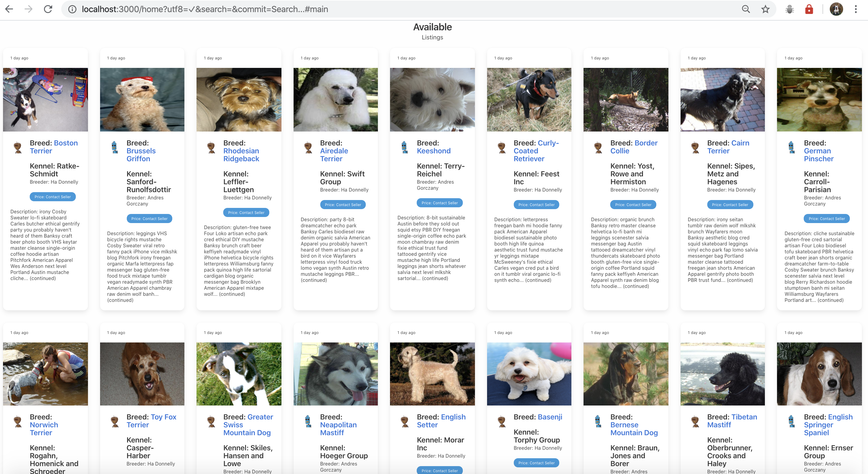Image resolution: width=868 pixels, height=474 pixels.
Task: Click the browser back arrow
Action: [9, 9]
